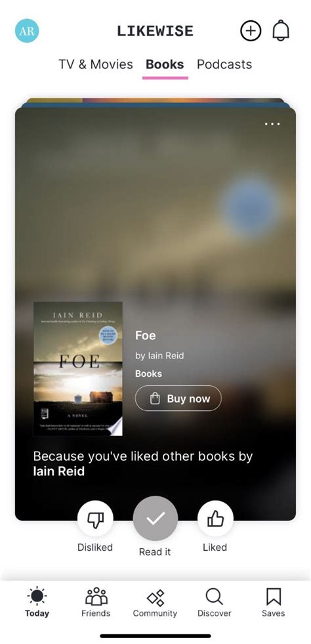Tap the Buy now button
Viewport: 311px width, 644px height.
tap(178, 398)
